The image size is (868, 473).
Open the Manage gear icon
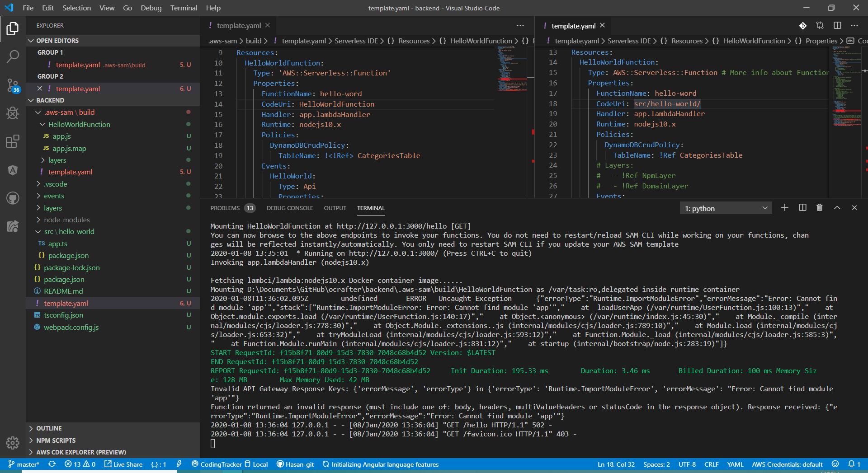click(13, 443)
